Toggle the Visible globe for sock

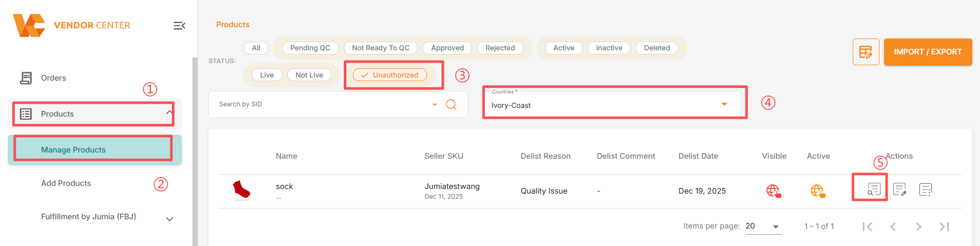click(x=773, y=191)
